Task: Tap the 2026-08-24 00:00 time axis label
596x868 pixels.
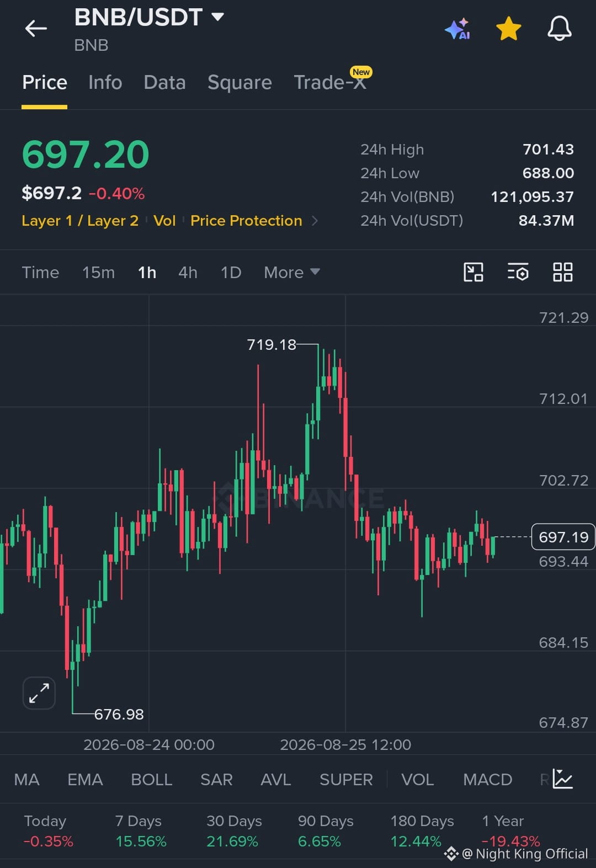Action: pos(149,745)
